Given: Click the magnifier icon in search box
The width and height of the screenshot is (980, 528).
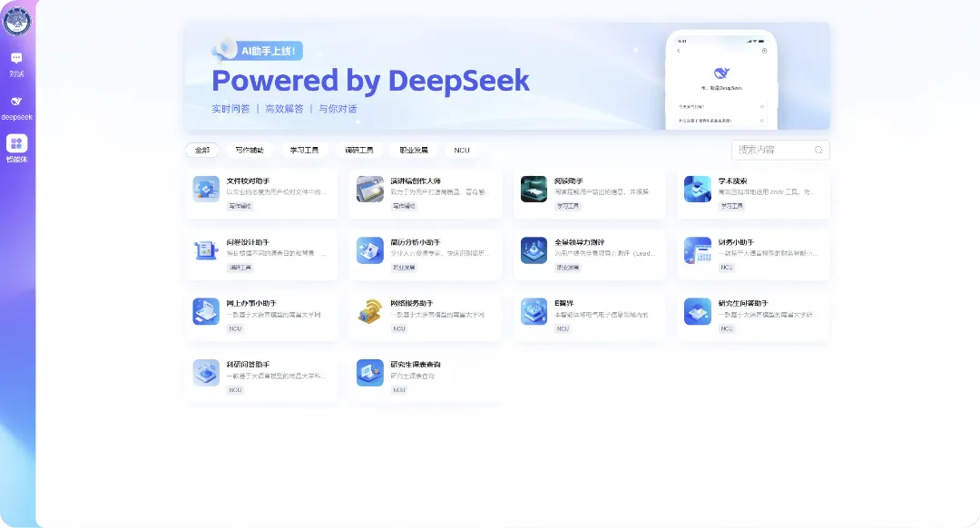Looking at the screenshot, I should (x=818, y=150).
